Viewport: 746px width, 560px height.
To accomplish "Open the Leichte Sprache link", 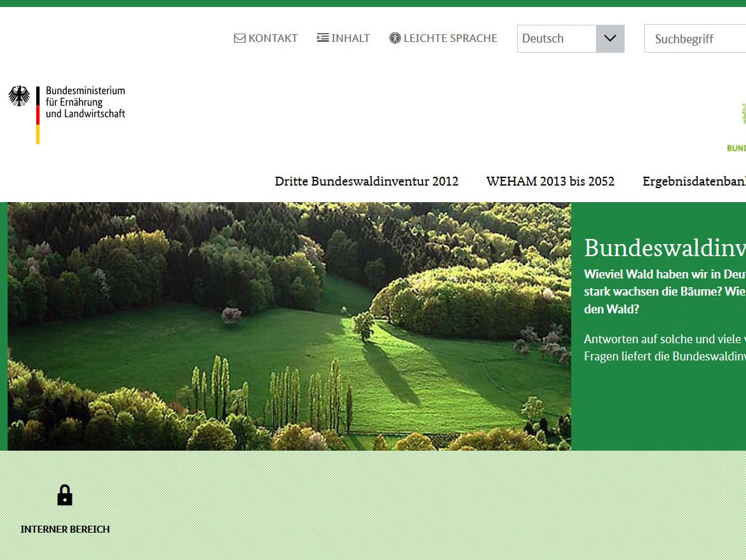I will coord(444,38).
